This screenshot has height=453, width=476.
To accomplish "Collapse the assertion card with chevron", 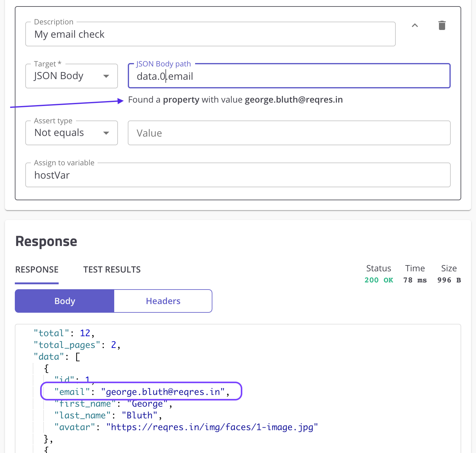I will (x=415, y=25).
